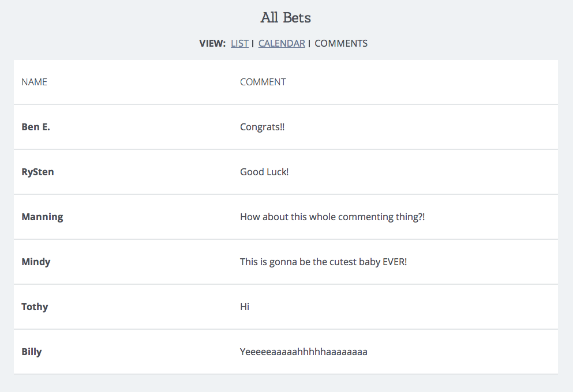Switch to the LIST view link
This screenshot has height=392, width=573.
(x=239, y=43)
